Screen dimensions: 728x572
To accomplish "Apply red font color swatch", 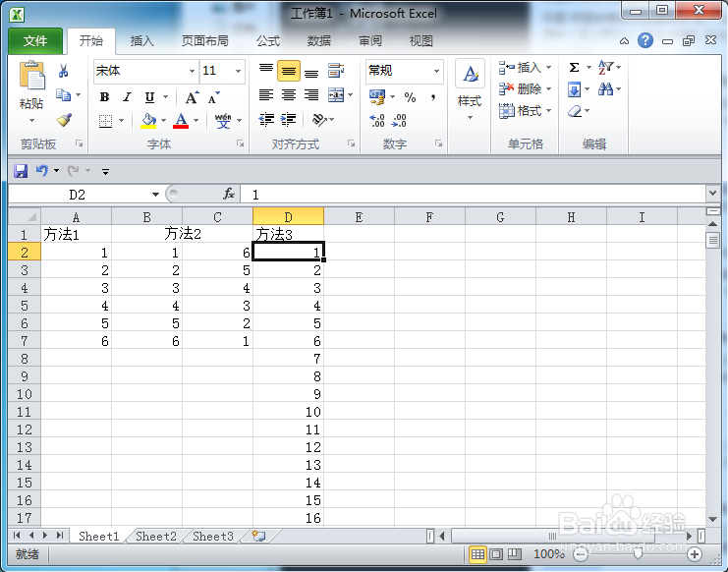I will pos(181,121).
